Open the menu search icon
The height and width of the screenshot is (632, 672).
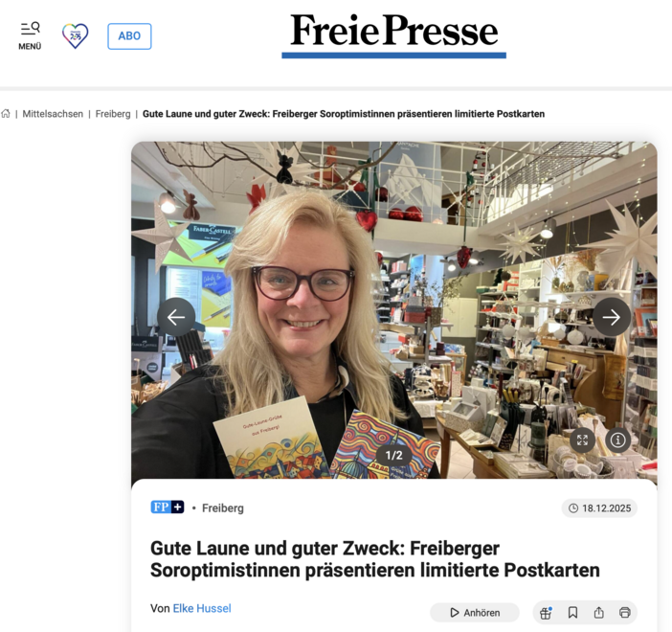30,35
